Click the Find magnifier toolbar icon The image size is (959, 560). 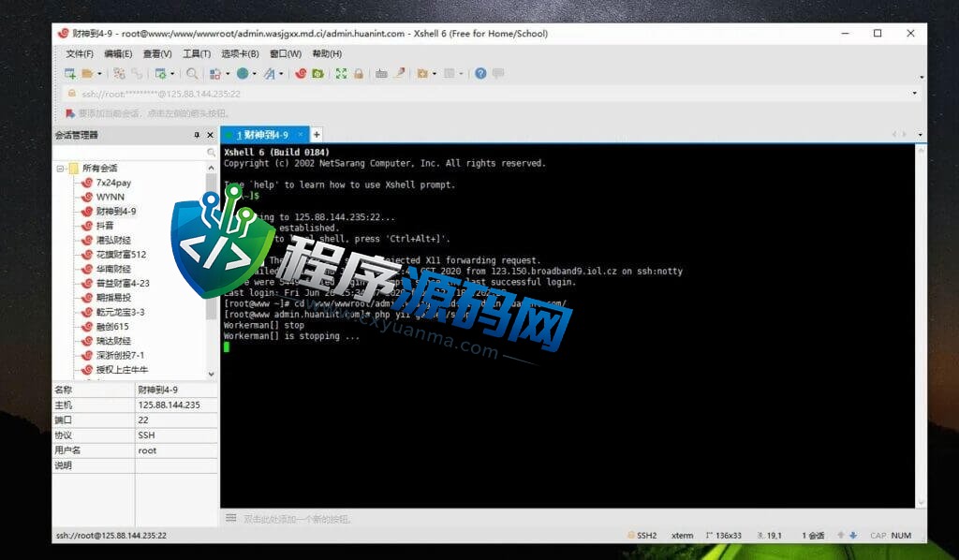pyautogui.click(x=192, y=73)
